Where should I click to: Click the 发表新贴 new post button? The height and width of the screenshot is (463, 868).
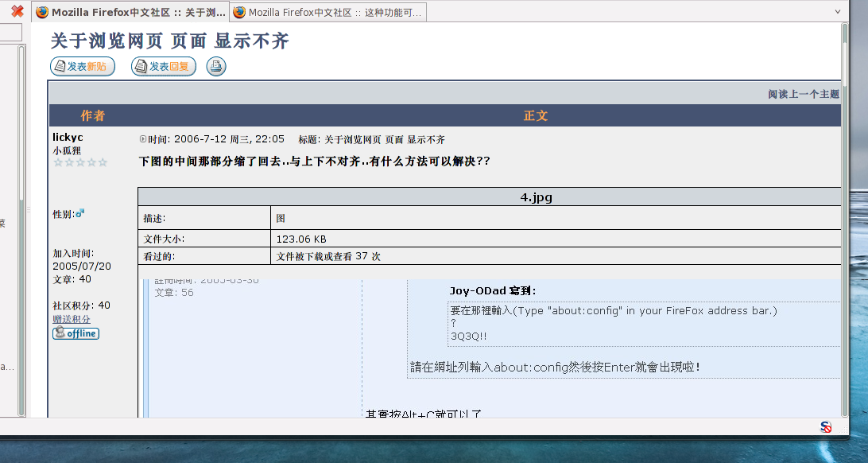click(x=83, y=67)
